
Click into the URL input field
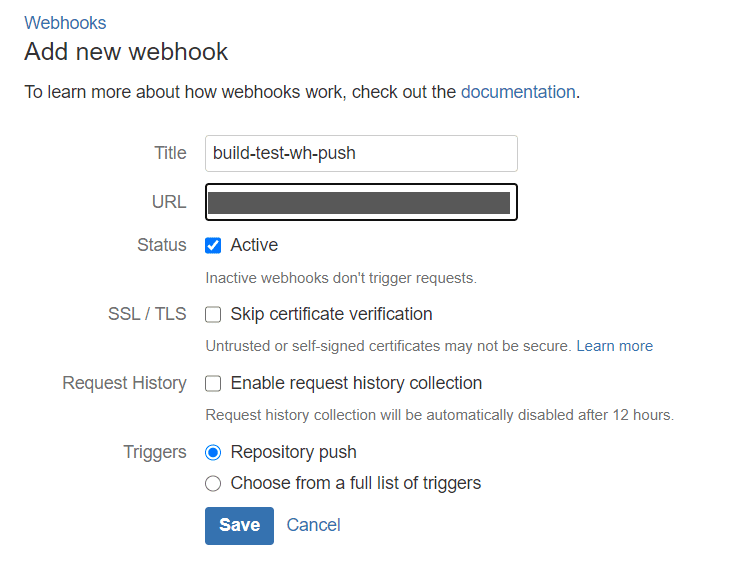pyautogui.click(x=361, y=202)
